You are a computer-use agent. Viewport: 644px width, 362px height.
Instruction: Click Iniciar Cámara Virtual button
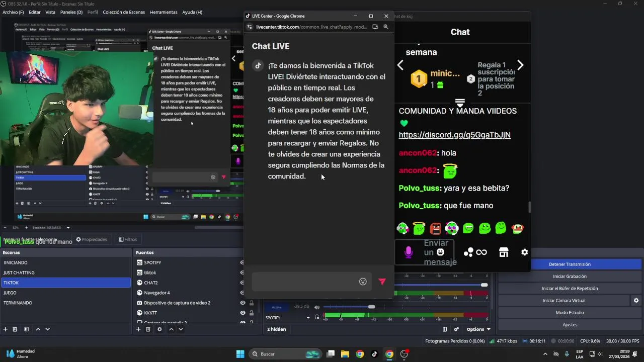(563, 301)
